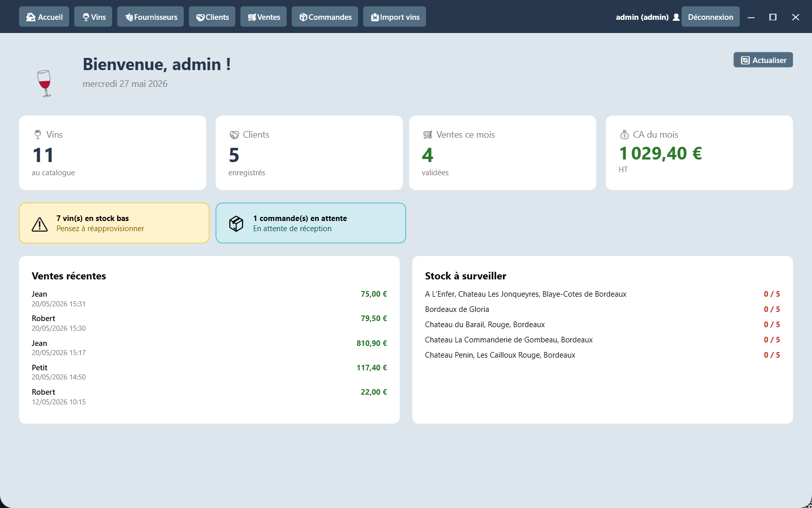Click the cart icon in Ventes ce mois card
This screenshot has height=508, width=812.
[x=428, y=135]
